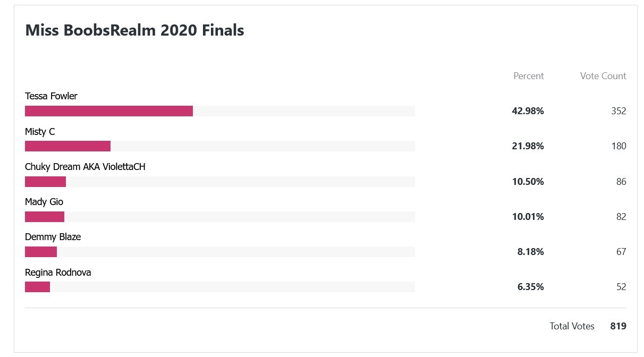This screenshot has height=357, width=644.
Task: Click the 6.35% percentage value
Action: 530,287
